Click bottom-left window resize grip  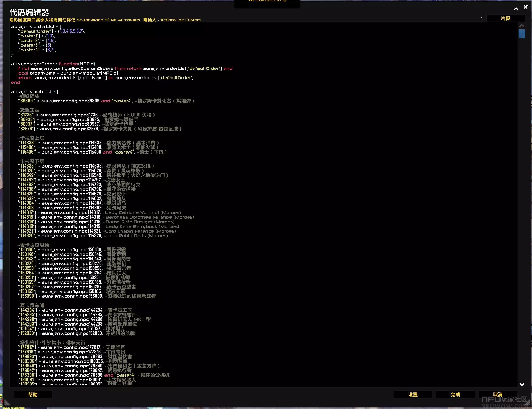[7, 403]
